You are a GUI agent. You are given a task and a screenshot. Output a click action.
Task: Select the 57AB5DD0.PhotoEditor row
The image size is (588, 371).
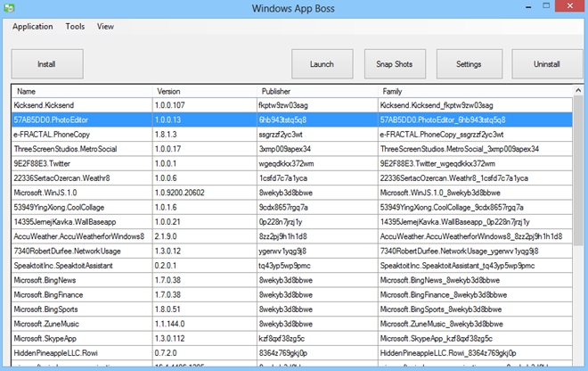(292, 120)
